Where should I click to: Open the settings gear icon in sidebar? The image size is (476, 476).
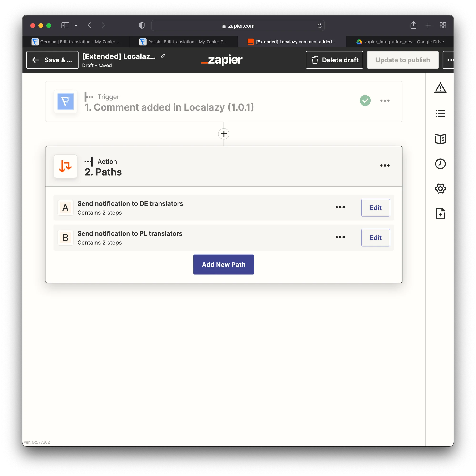[x=440, y=189]
